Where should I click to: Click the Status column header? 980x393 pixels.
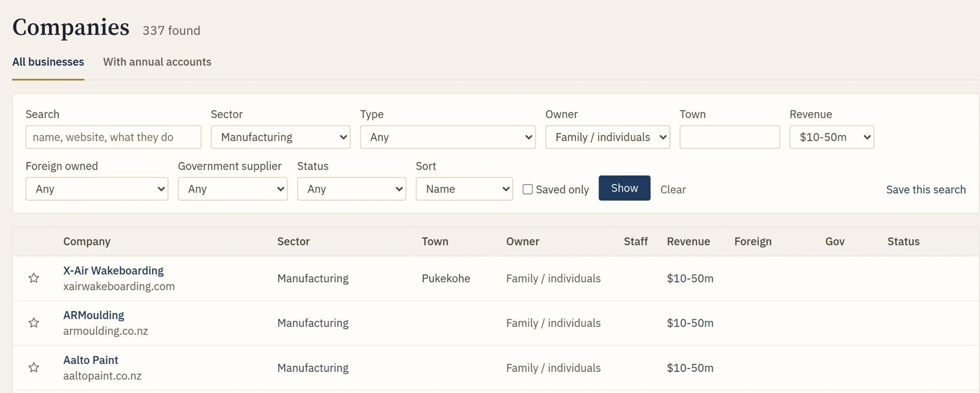903,242
